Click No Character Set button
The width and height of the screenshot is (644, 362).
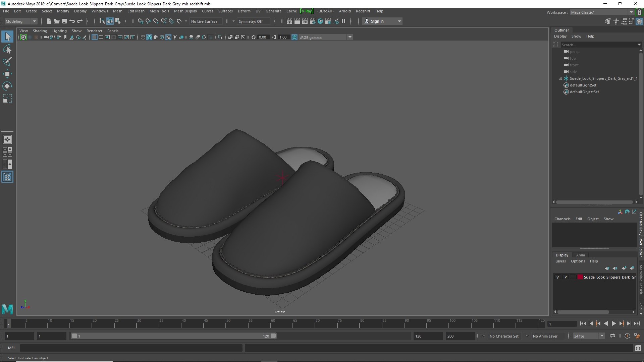[504, 336]
